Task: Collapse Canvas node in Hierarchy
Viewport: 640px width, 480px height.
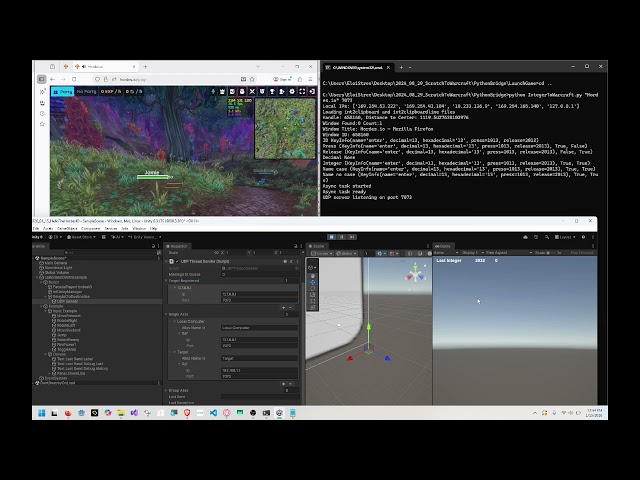Action: 46,354
